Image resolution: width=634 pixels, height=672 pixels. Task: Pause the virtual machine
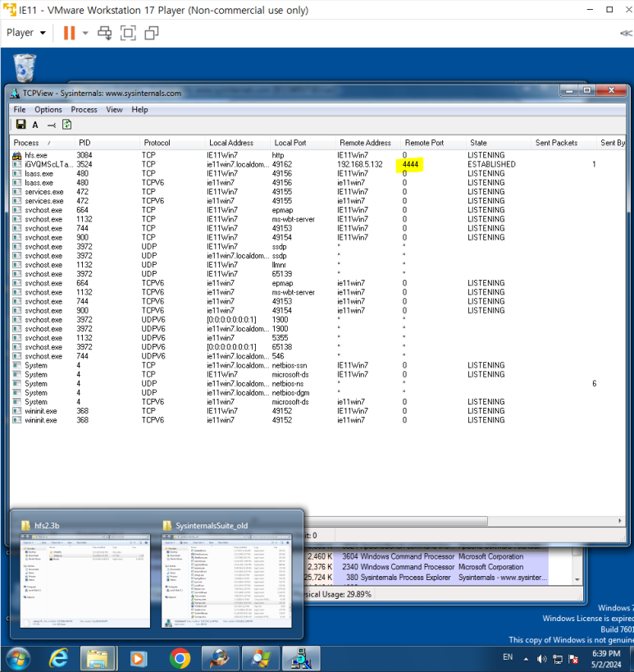pos(69,33)
